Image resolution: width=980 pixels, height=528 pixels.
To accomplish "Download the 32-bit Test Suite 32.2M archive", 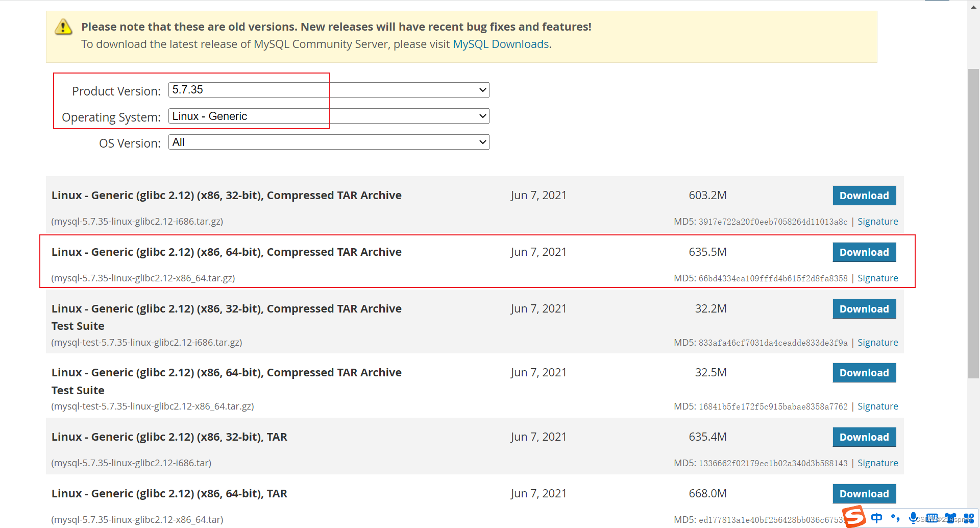I will click(x=864, y=309).
